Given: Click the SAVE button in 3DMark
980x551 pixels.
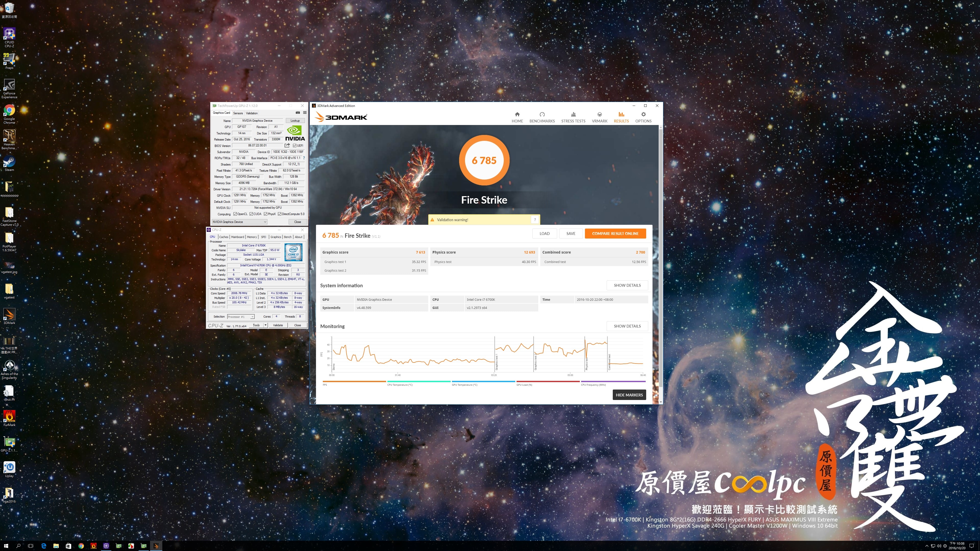Looking at the screenshot, I should (571, 233).
